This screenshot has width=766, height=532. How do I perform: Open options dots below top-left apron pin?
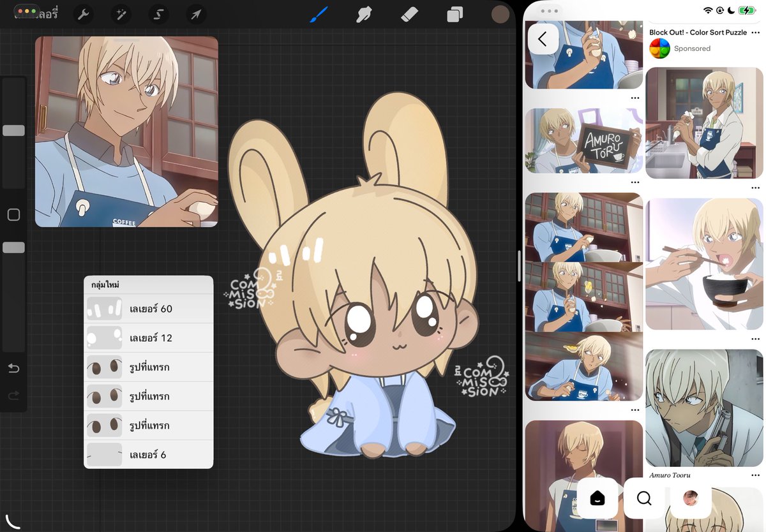coord(635,98)
